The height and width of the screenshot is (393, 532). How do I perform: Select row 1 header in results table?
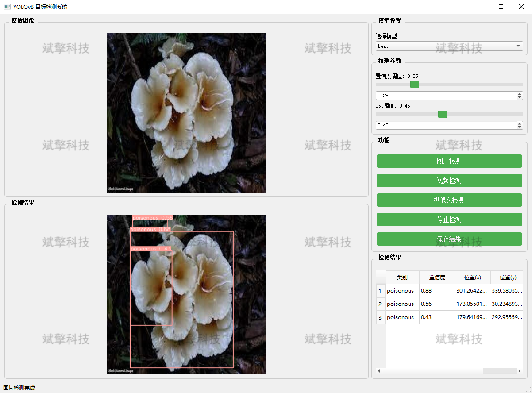(381, 291)
